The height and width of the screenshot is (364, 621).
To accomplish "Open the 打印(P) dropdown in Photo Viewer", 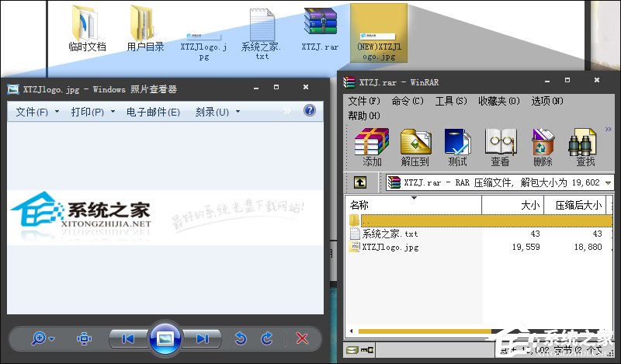I will (x=92, y=112).
